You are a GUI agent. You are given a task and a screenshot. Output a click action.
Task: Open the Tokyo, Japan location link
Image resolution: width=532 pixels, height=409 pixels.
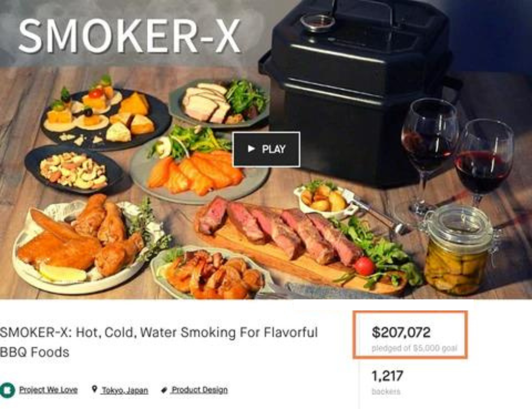[x=125, y=390]
